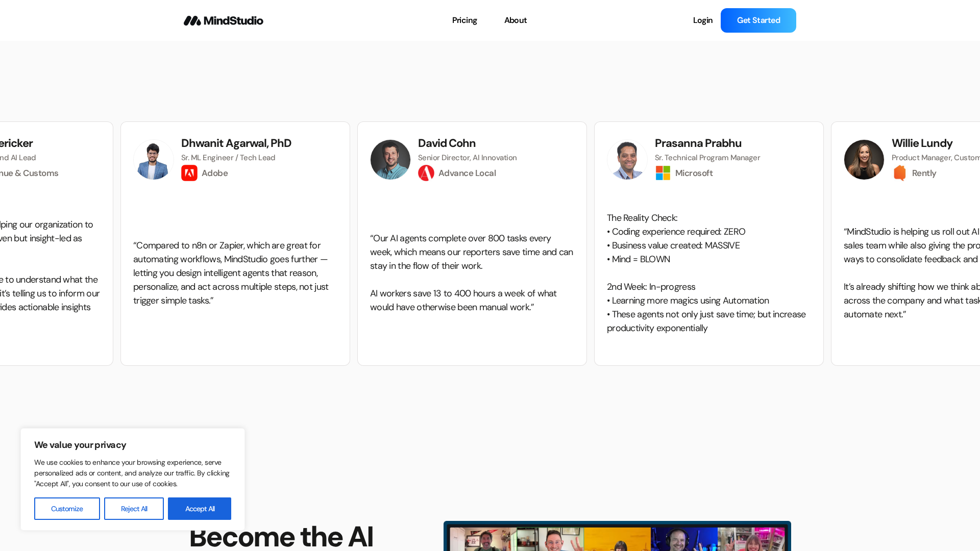
Task: Click David Cohn's profile photo
Action: (390, 160)
